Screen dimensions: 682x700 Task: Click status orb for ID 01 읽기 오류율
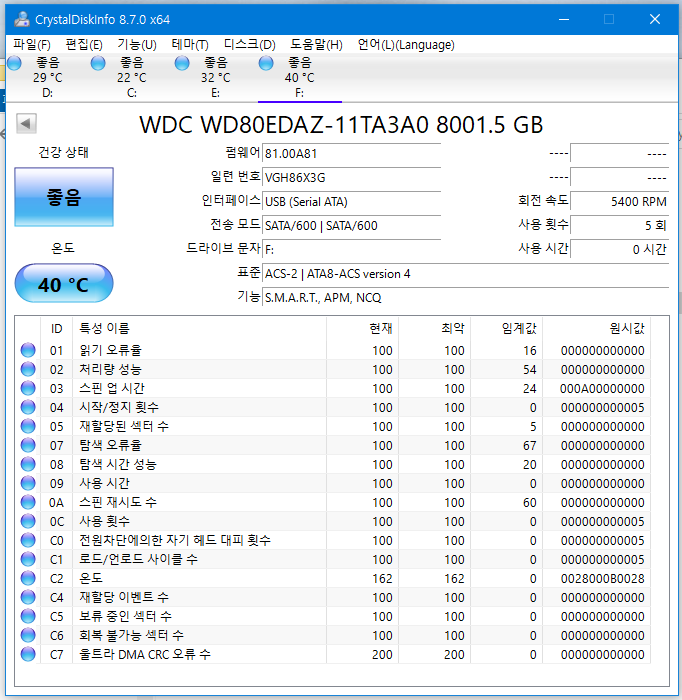28,350
